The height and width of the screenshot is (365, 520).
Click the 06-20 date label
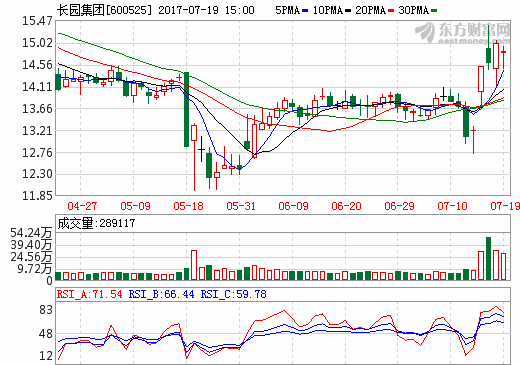(x=346, y=206)
